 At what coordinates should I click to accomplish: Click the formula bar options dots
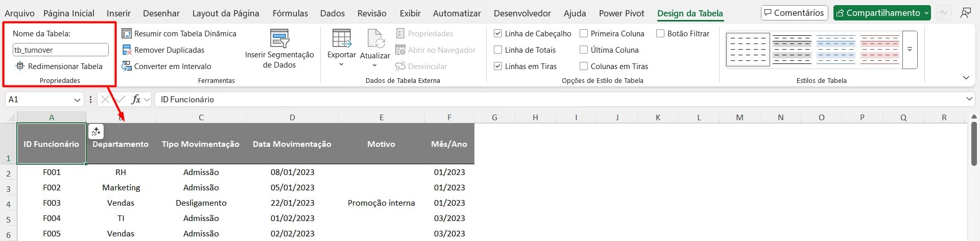click(x=90, y=99)
